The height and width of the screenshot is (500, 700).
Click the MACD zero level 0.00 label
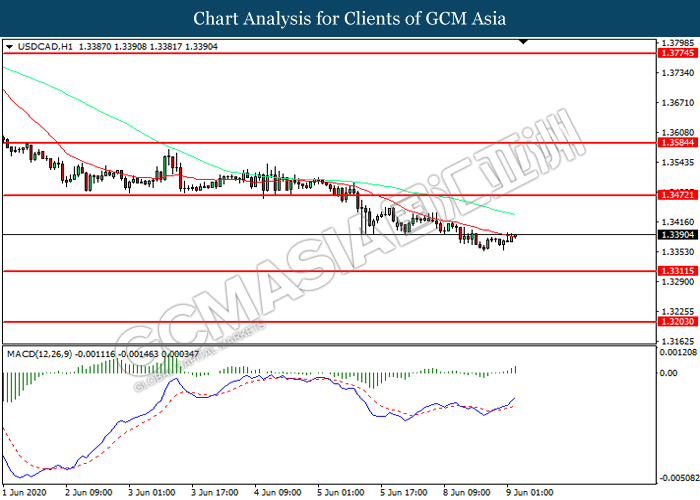668,373
